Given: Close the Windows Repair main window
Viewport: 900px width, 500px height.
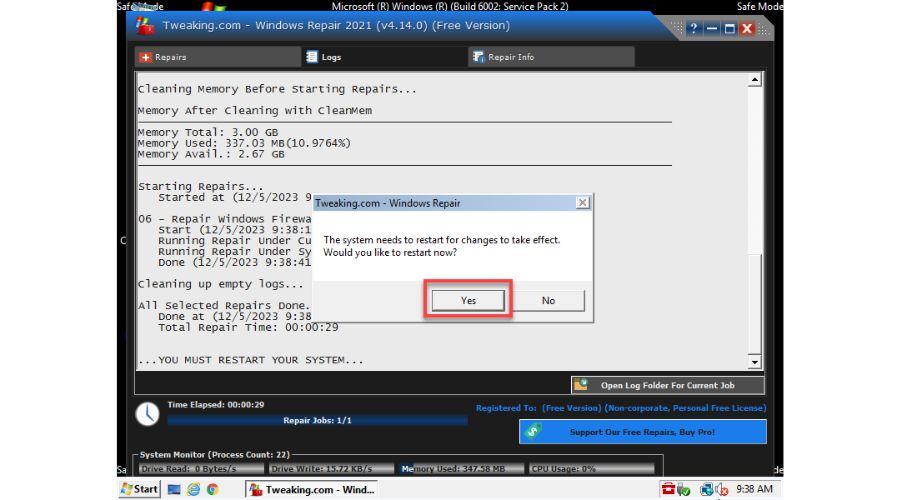Looking at the screenshot, I should pos(747,28).
